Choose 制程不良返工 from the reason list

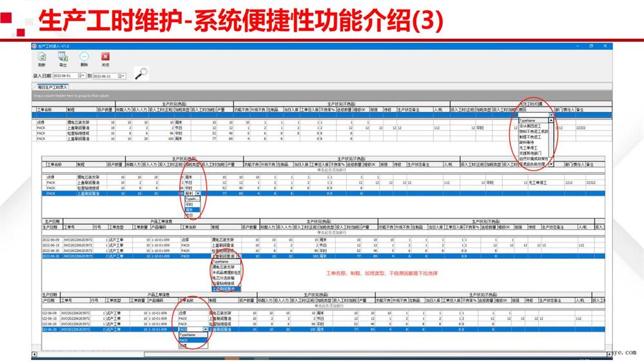point(533,137)
